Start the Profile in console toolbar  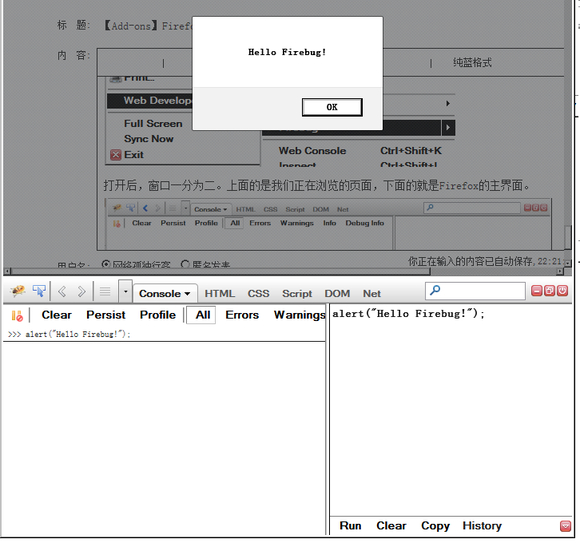(x=158, y=315)
